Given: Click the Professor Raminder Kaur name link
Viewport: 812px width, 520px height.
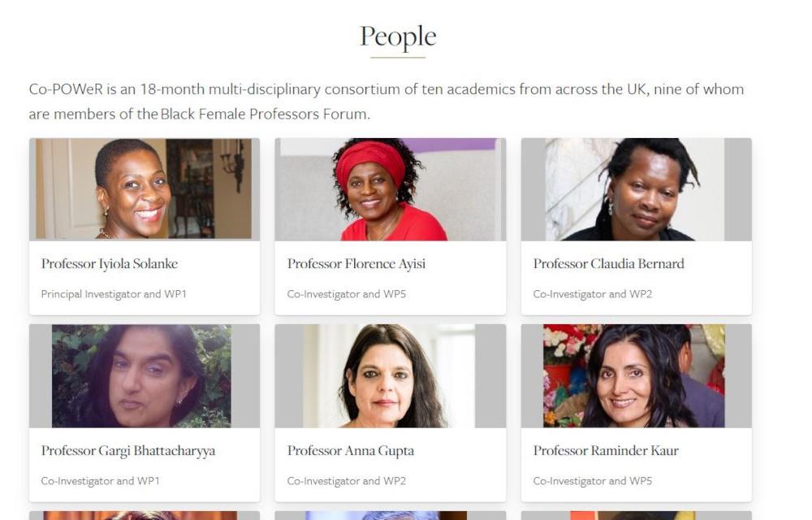Looking at the screenshot, I should tap(606, 451).
